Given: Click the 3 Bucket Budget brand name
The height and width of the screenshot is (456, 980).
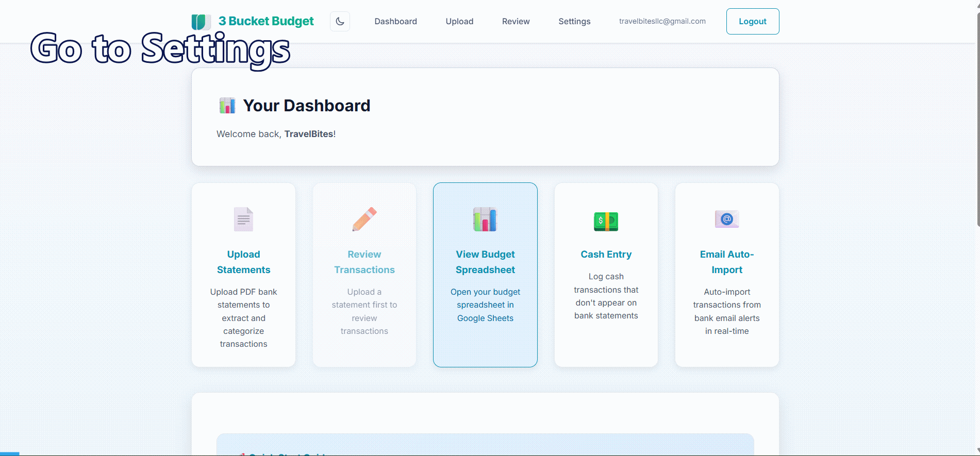Looking at the screenshot, I should coord(266,21).
